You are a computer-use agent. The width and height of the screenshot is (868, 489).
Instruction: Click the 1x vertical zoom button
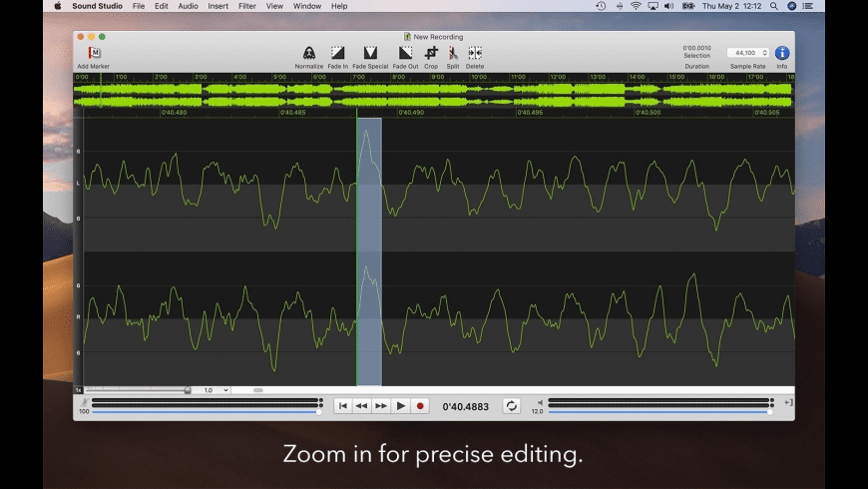click(x=78, y=390)
